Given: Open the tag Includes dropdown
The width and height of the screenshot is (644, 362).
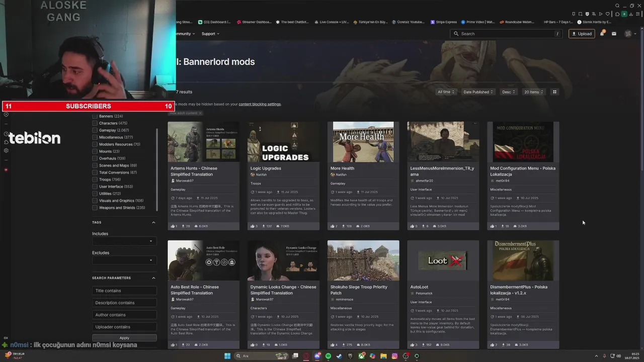Looking at the screenshot, I should tap(124, 241).
